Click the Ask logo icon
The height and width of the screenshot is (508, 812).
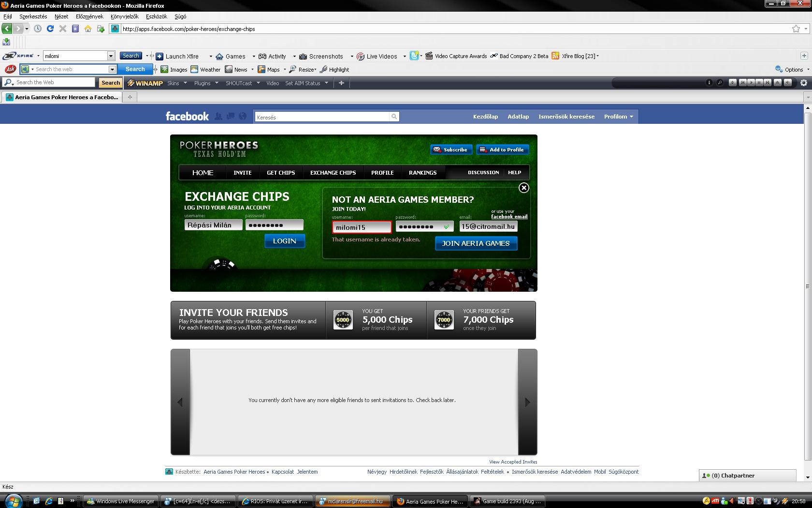pyautogui.click(x=10, y=69)
